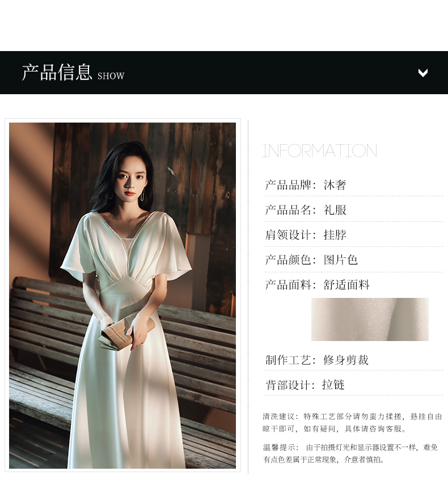Click the 修身剪裁 value text
This screenshot has width=448, height=488.
point(346,360)
